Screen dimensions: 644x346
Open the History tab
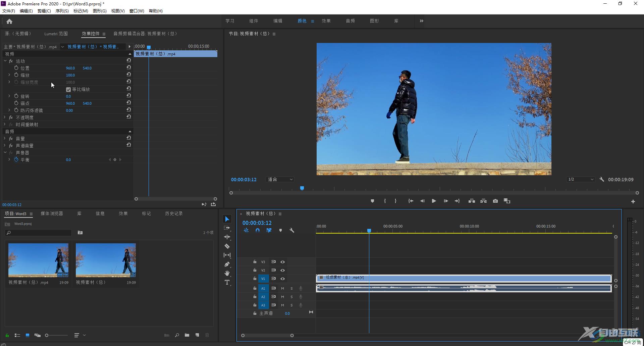174,213
